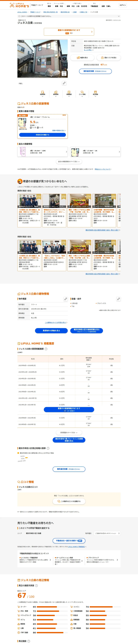Click 不動産会社へ査定を依頼する button
138x644 pixels.
[x=69, y=541]
